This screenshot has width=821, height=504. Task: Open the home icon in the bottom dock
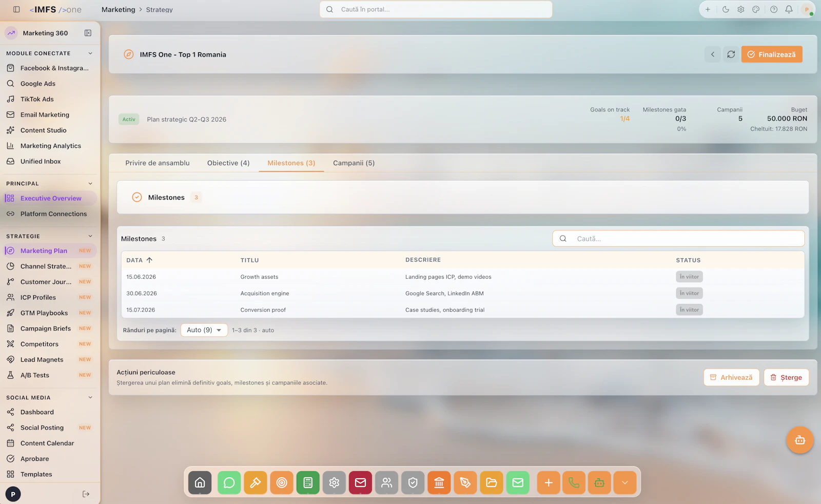(x=200, y=482)
